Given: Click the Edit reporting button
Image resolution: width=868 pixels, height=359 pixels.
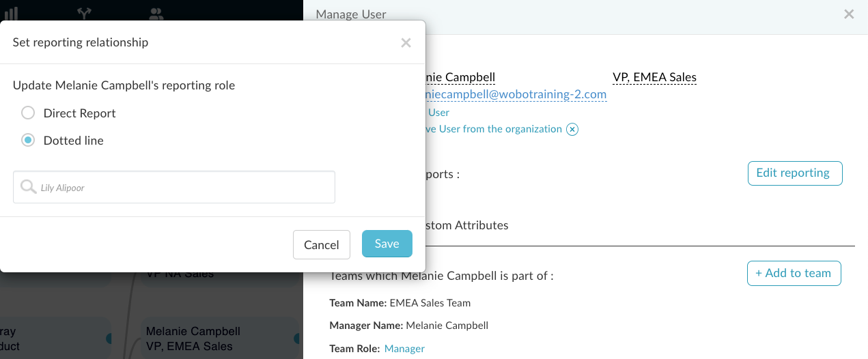Looking at the screenshot, I should pyautogui.click(x=795, y=173).
